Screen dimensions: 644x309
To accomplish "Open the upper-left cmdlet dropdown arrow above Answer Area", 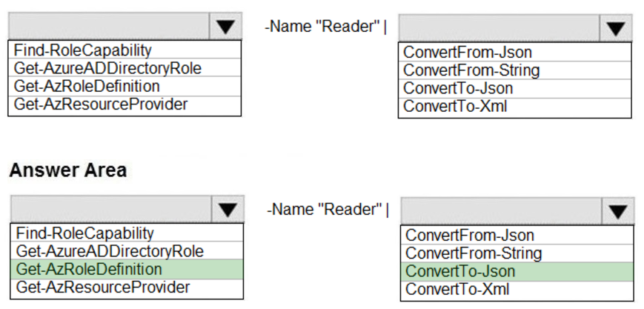I will pyautogui.click(x=225, y=27).
